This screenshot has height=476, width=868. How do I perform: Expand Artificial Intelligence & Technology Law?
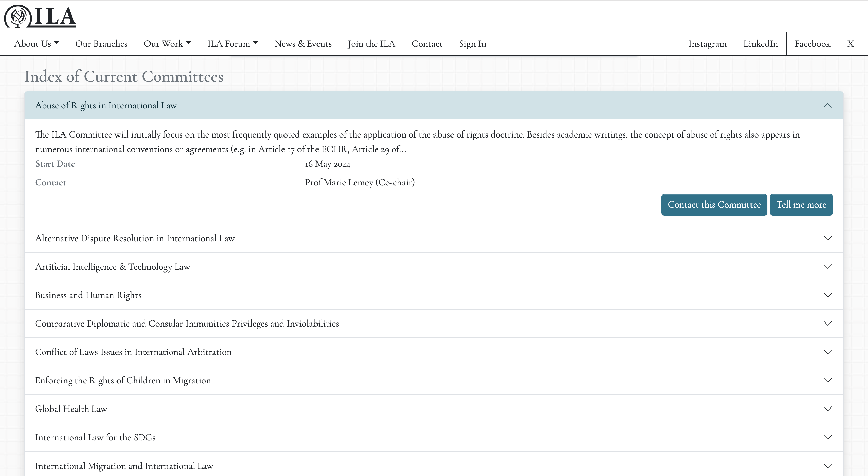coord(434,266)
